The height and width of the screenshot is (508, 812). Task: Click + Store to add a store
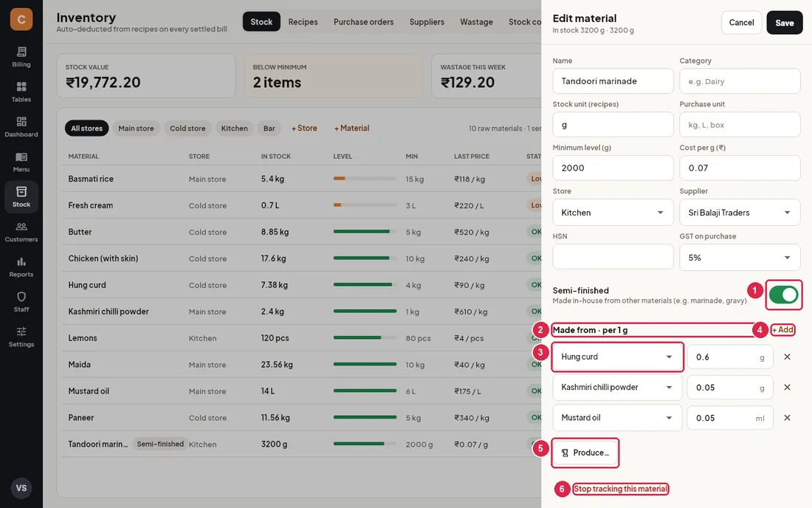[304, 128]
